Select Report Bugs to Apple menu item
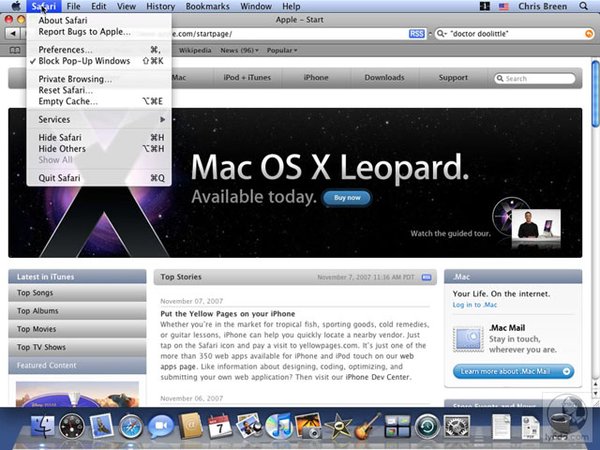Viewport: 600px width, 450px height. pyautogui.click(x=99, y=32)
